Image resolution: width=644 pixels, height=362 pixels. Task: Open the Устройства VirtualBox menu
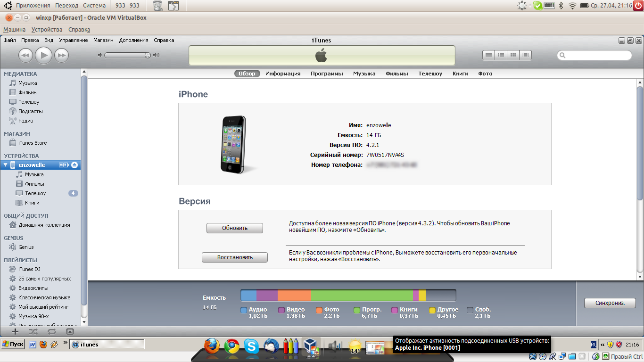click(x=47, y=29)
